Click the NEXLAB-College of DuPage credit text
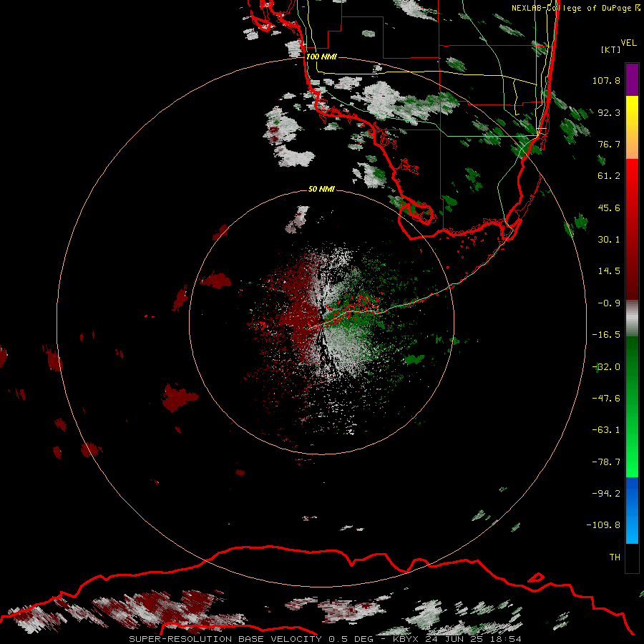This screenshot has height=644, width=644. coord(576,8)
